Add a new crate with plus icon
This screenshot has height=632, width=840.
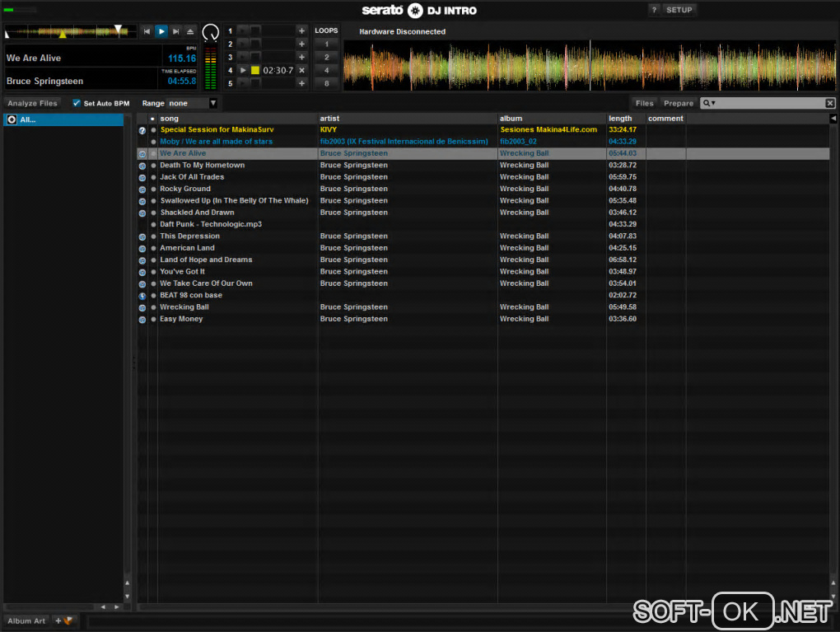[x=63, y=620]
